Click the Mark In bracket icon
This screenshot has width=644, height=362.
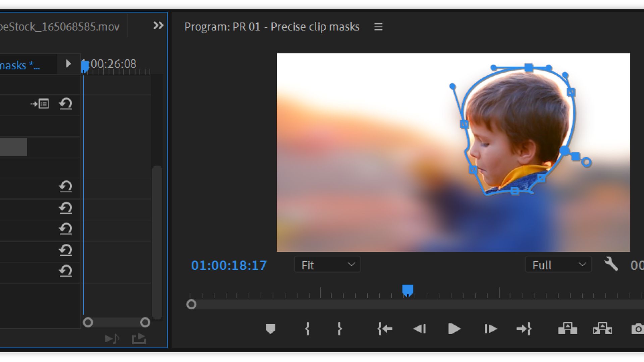(x=307, y=329)
